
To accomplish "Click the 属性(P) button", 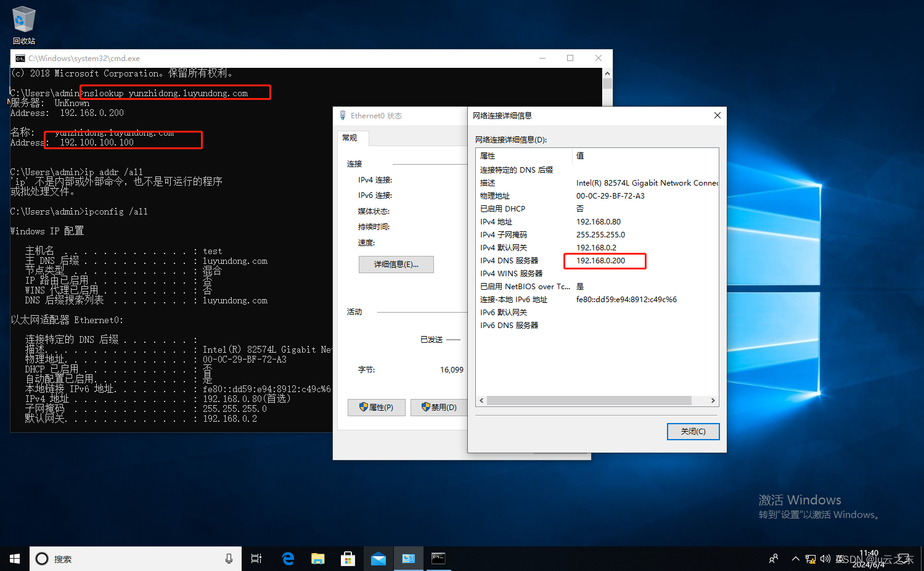I will click(376, 408).
